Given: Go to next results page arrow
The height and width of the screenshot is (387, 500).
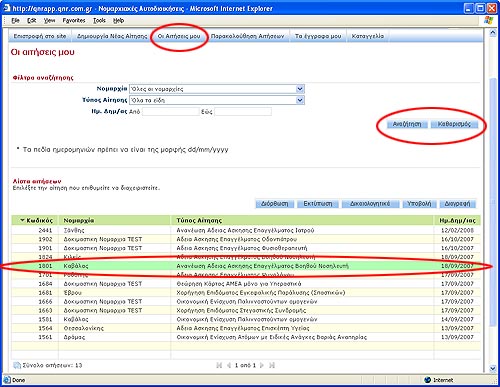Looking at the screenshot, I should point(262,365).
